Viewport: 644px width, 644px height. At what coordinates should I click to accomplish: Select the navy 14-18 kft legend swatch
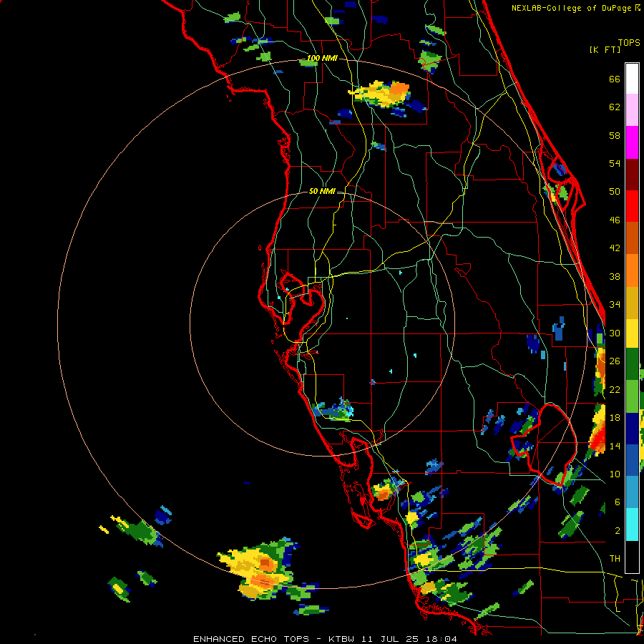pyautogui.click(x=632, y=429)
